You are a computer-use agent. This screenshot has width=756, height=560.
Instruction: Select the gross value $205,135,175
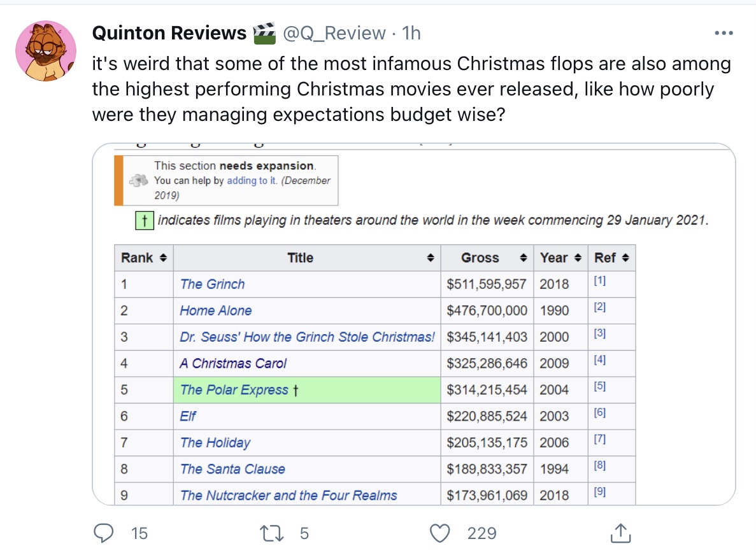pos(487,442)
